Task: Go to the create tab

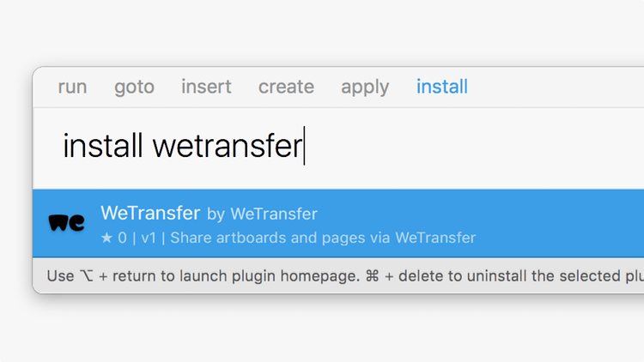Action: [x=286, y=87]
